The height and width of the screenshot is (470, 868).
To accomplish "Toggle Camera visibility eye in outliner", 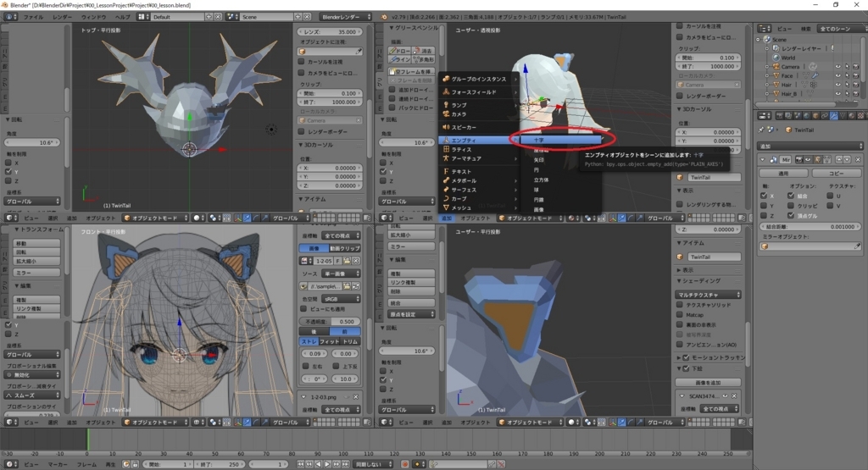I will pyautogui.click(x=837, y=67).
